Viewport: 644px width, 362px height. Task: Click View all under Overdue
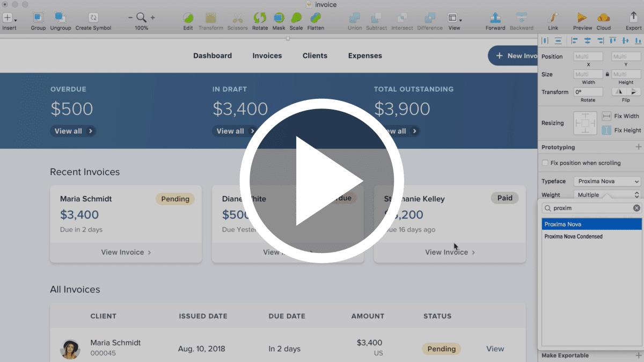(x=73, y=131)
